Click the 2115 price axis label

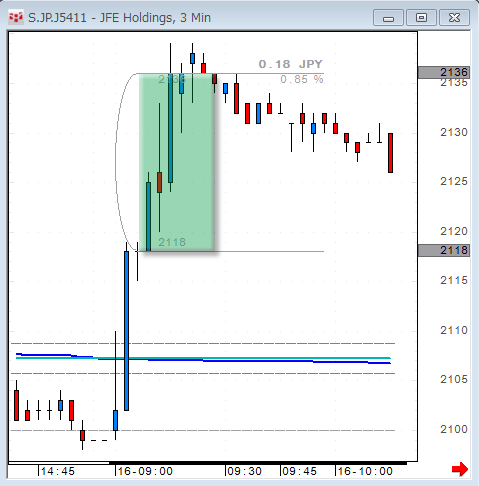click(454, 280)
